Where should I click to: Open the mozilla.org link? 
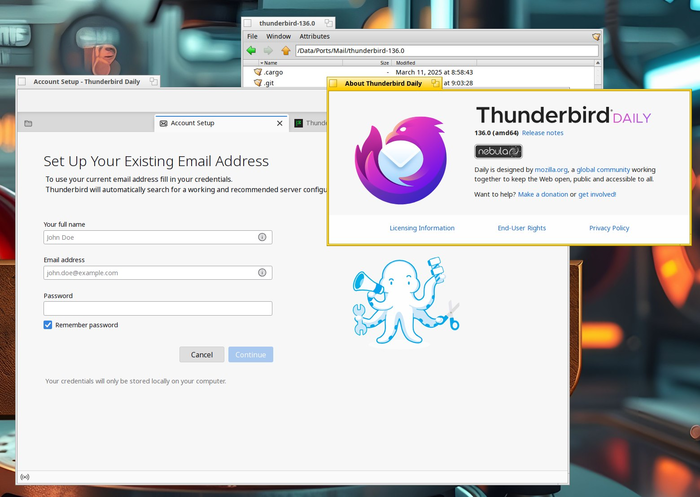click(x=551, y=170)
